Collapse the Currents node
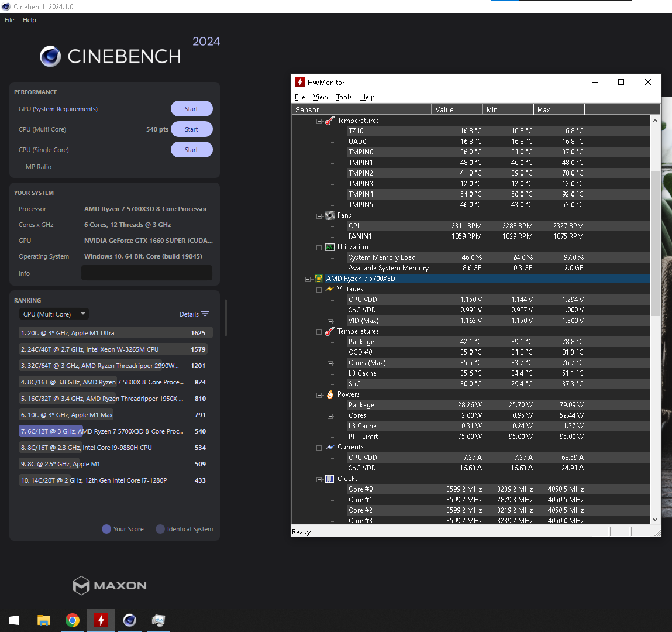The width and height of the screenshot is (672, 632). [x=319, y=448]
